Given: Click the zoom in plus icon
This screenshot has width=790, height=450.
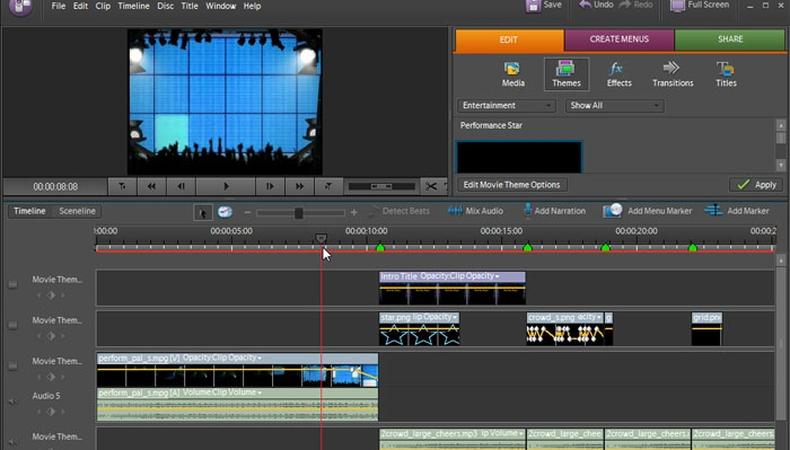Looking at the screenshot, I should point(354,213).
